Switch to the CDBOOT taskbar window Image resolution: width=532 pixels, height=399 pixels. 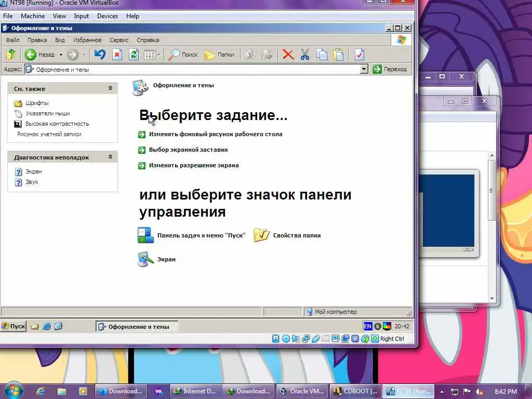click(x=355, y=391)
